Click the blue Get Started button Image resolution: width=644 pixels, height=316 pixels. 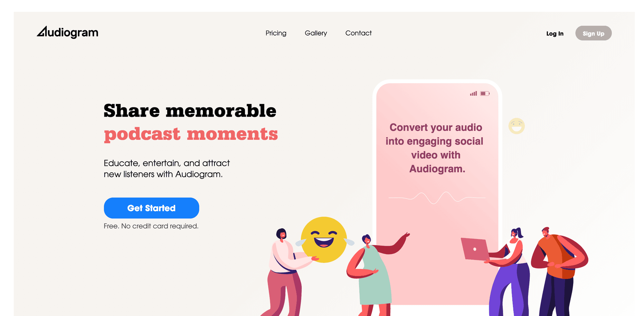[151, 208]
